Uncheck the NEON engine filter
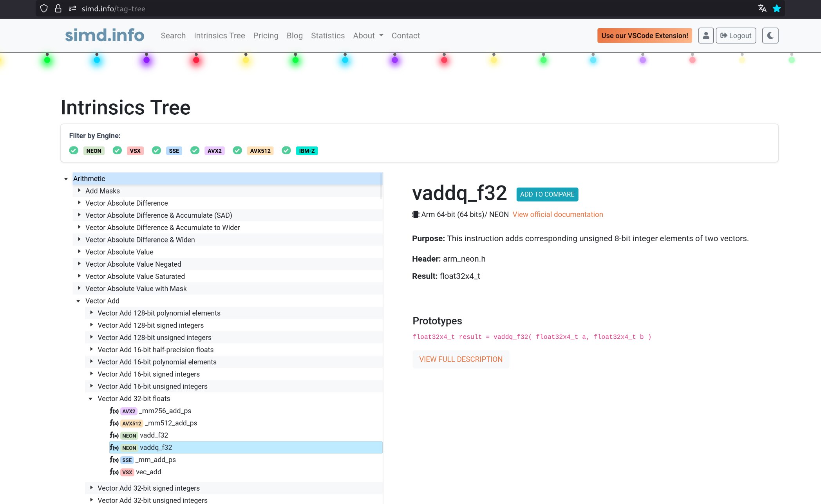 click(x=74, y=150)
